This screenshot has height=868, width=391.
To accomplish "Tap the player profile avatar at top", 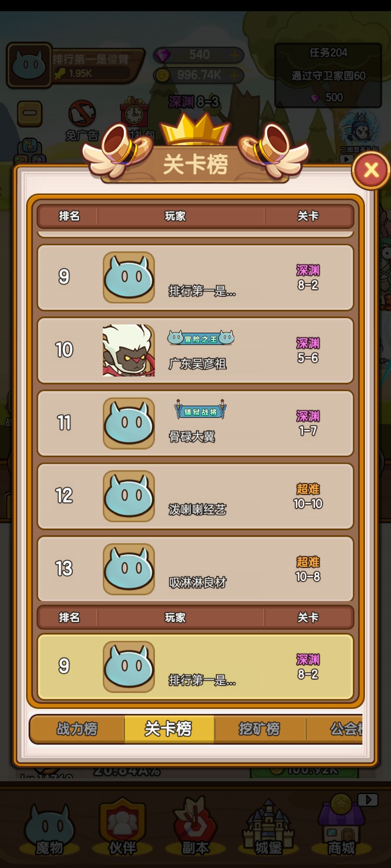I will pyautogui.click(x=29, y=65).
